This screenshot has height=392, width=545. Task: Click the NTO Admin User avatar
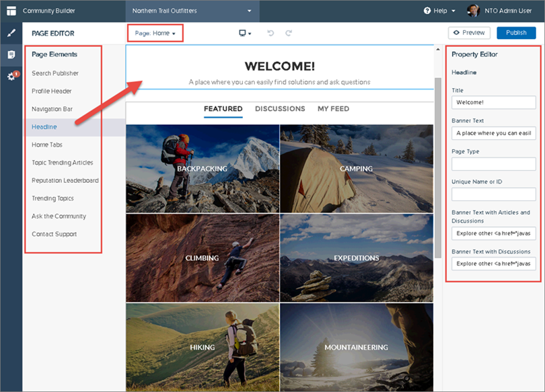coord(474,11)
